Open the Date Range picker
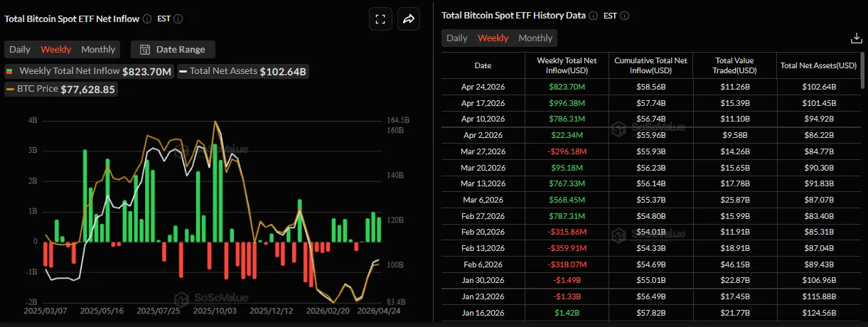The height and width of the screenshot is (327, 868). tap(173, 50)
